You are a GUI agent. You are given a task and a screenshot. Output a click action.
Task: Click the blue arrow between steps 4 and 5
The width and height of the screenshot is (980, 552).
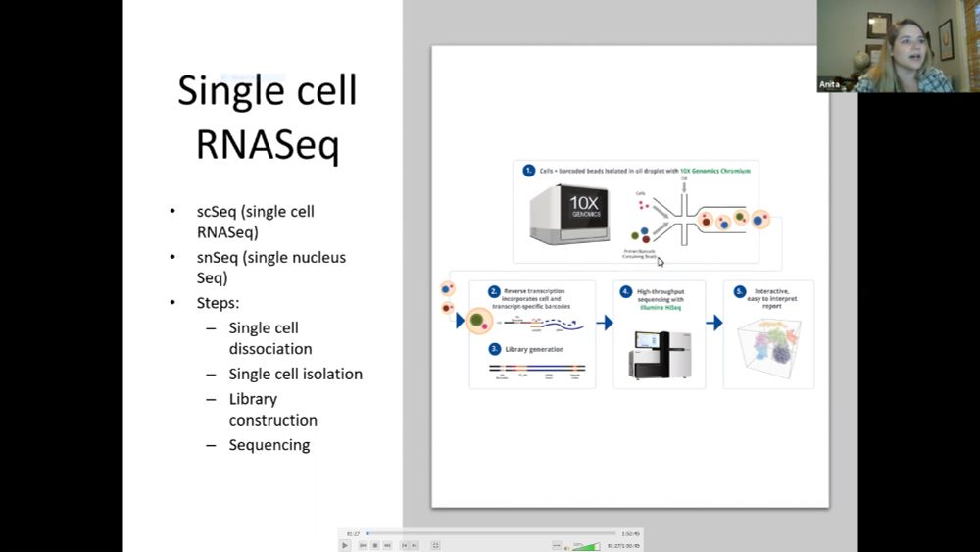click(714, 323)
